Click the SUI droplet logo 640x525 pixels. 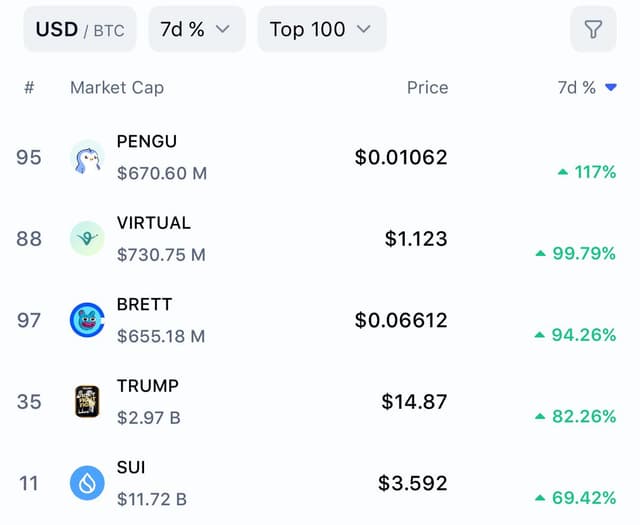click(87, 483)
